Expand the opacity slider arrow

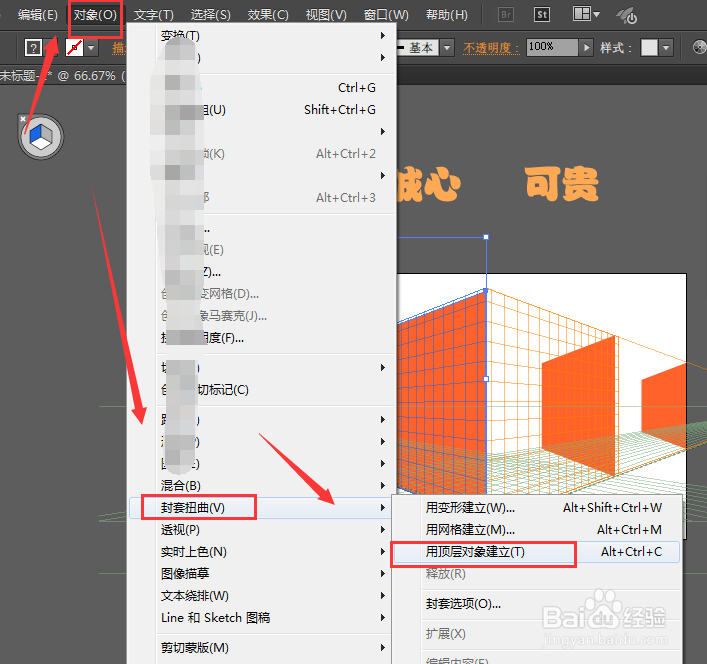586,47
